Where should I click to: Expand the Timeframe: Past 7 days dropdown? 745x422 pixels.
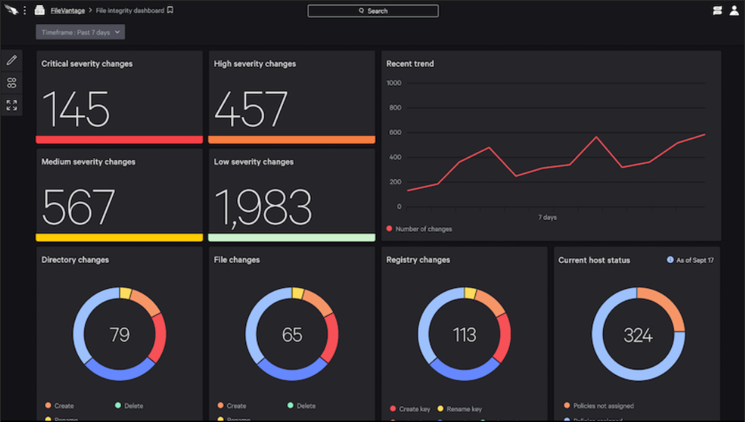[80, 32]
